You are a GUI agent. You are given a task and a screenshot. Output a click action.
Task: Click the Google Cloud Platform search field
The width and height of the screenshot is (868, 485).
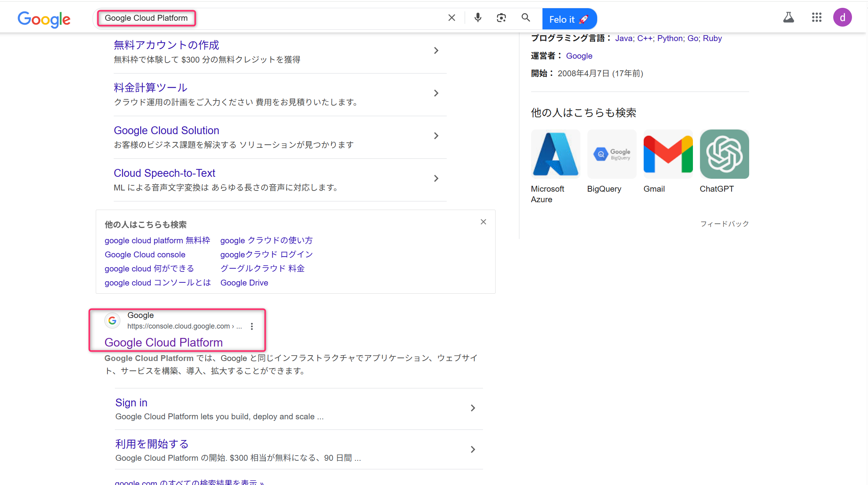point(270,18)
